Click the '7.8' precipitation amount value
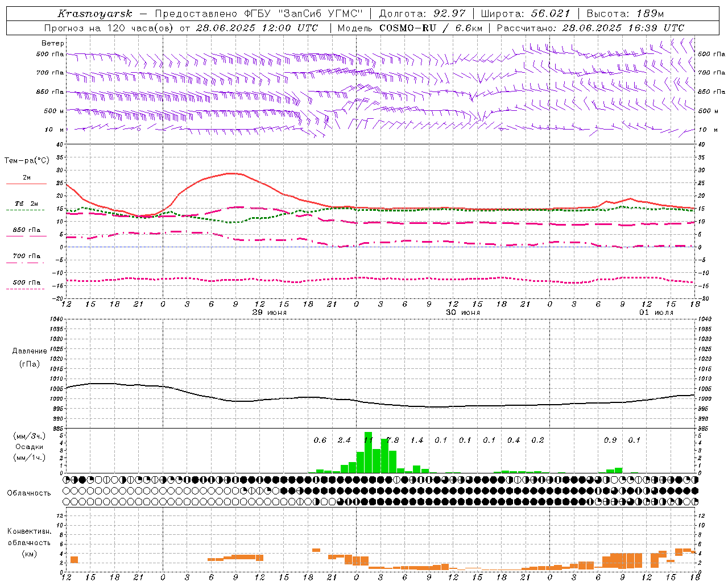728x582 pixels. [x=392, y=440]
